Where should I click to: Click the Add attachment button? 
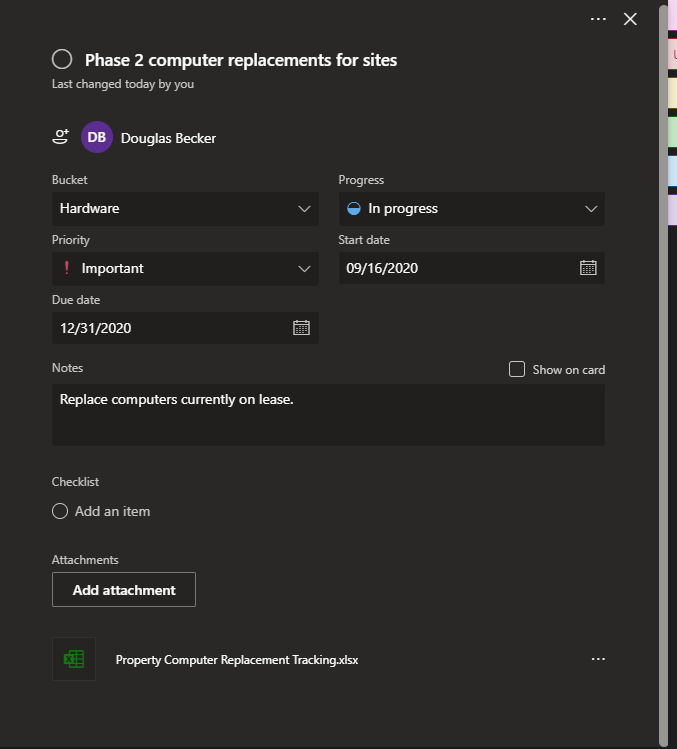click(x=124, y=590)
